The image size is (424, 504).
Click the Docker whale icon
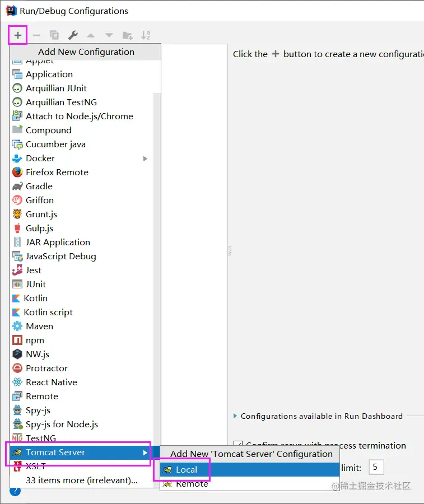17,158
